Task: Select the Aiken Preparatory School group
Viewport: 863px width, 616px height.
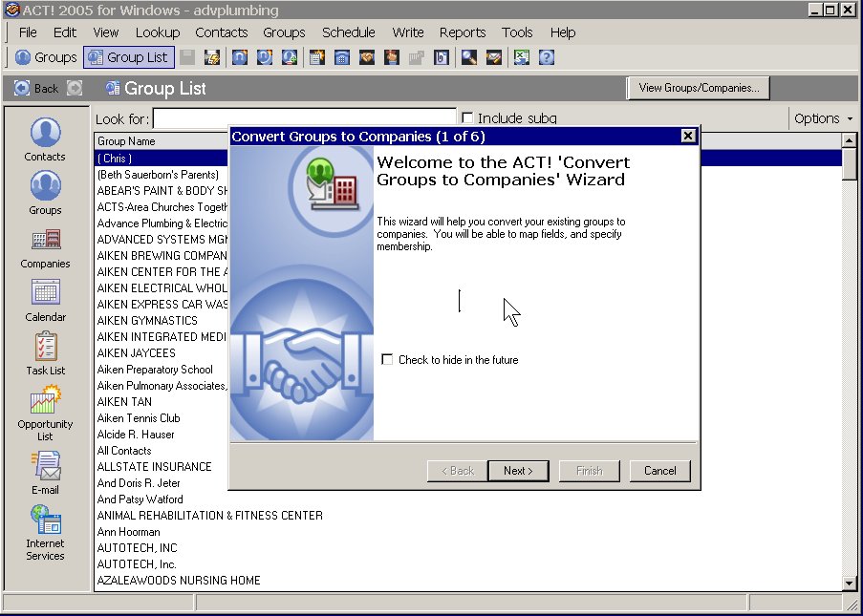Action: tap(155, 369)
